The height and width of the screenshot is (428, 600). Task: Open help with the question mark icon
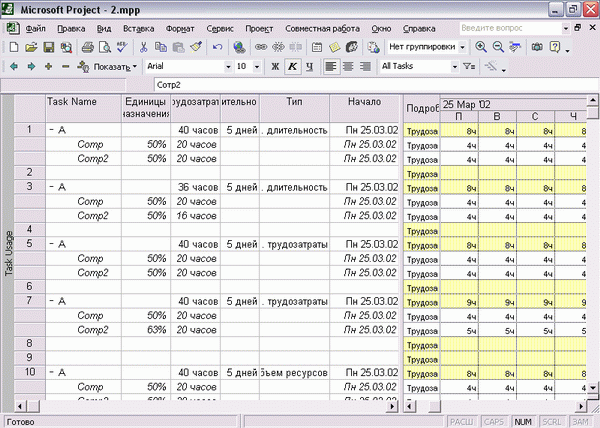(x=554, y=47)
